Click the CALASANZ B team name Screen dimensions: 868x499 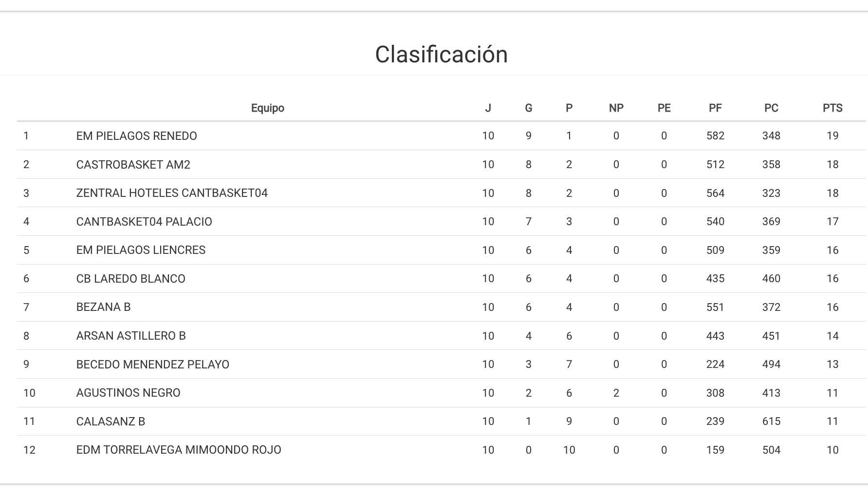coord(111,422)
